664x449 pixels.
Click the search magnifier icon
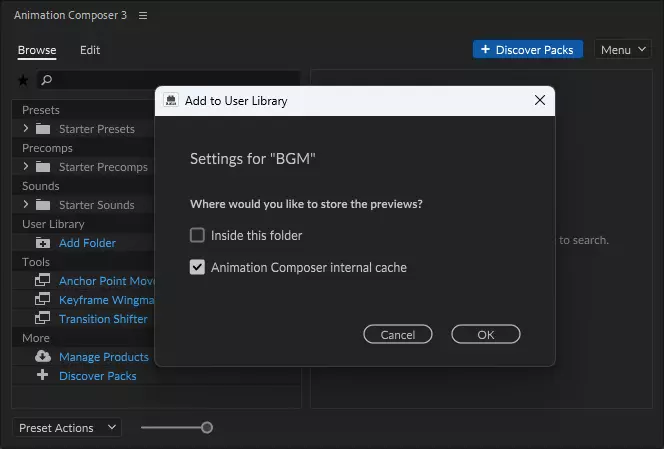click(x=47, y=80)
